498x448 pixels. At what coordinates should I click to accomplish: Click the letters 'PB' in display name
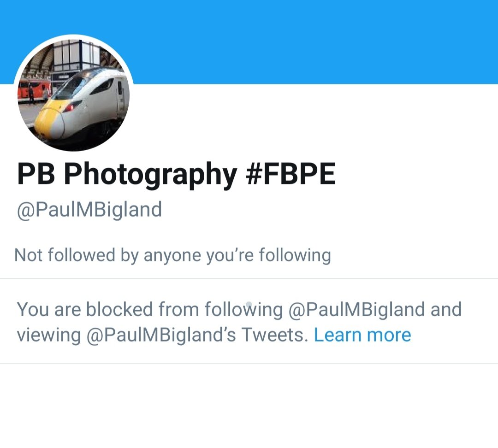pyautogui.click(x=36, y=173)
